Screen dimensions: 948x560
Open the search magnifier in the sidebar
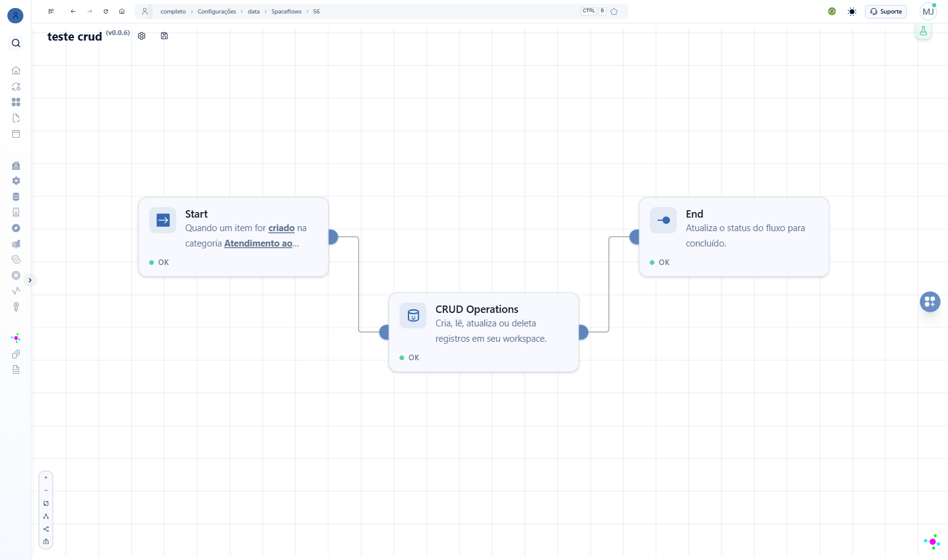16,43
